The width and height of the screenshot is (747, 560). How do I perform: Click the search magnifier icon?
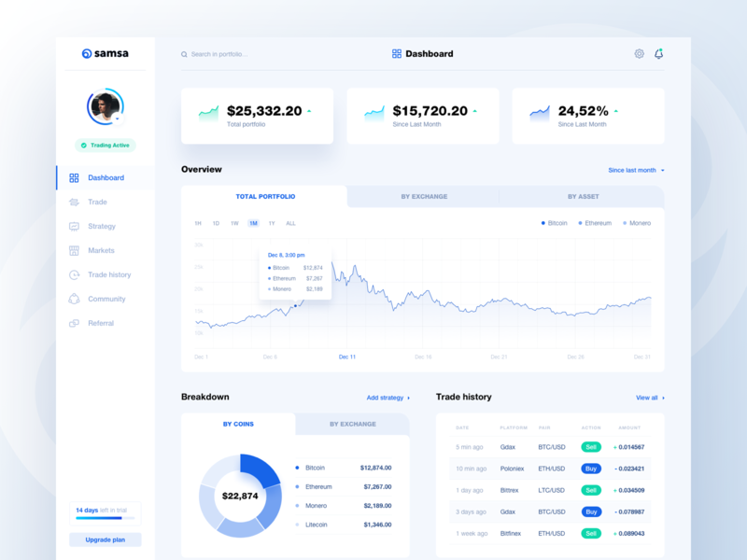pos(184,54)
